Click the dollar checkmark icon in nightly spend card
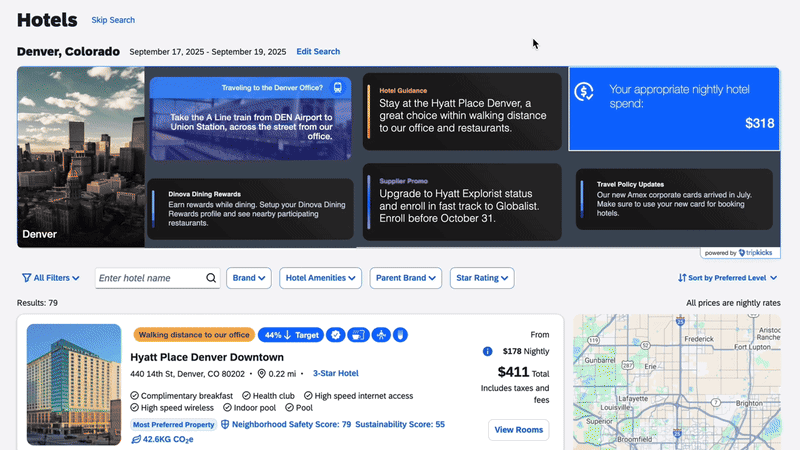 (584, 92)
